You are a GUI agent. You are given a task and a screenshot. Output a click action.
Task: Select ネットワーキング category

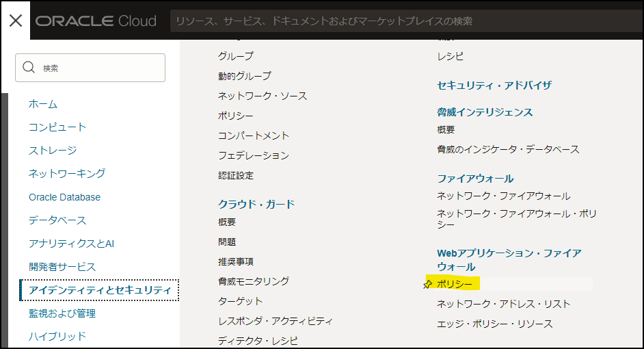67,173
